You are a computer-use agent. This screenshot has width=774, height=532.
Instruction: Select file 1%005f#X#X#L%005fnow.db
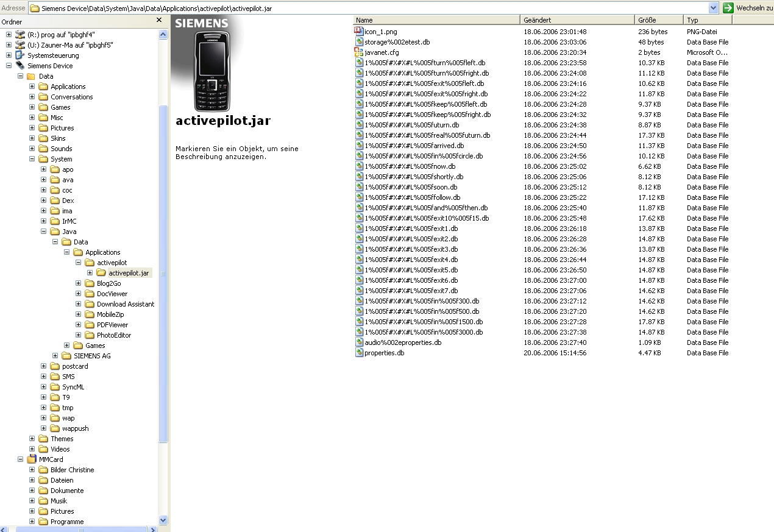(x=410, y=166)
